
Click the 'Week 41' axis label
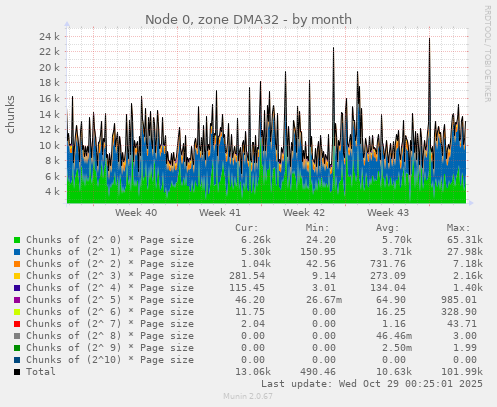pos(220,213)
